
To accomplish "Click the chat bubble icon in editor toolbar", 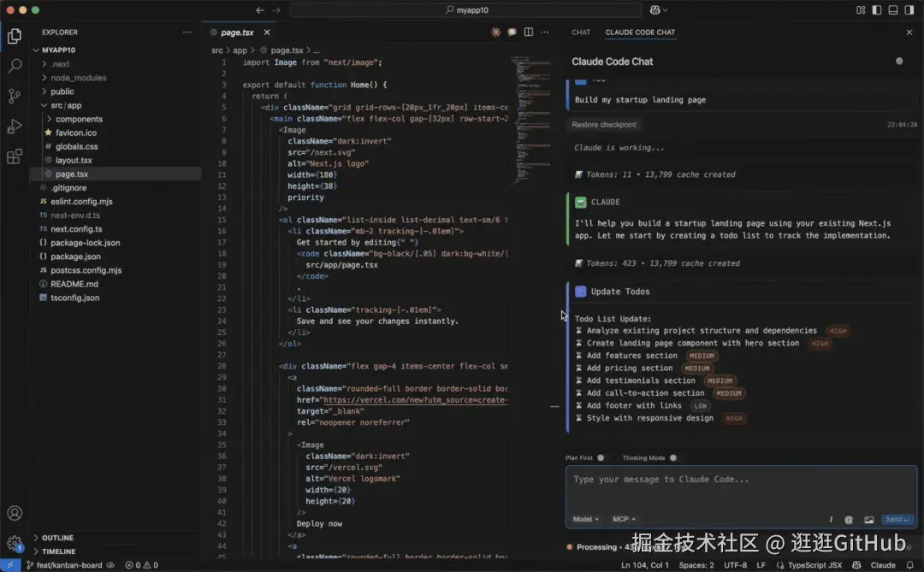I will [512, 32].
